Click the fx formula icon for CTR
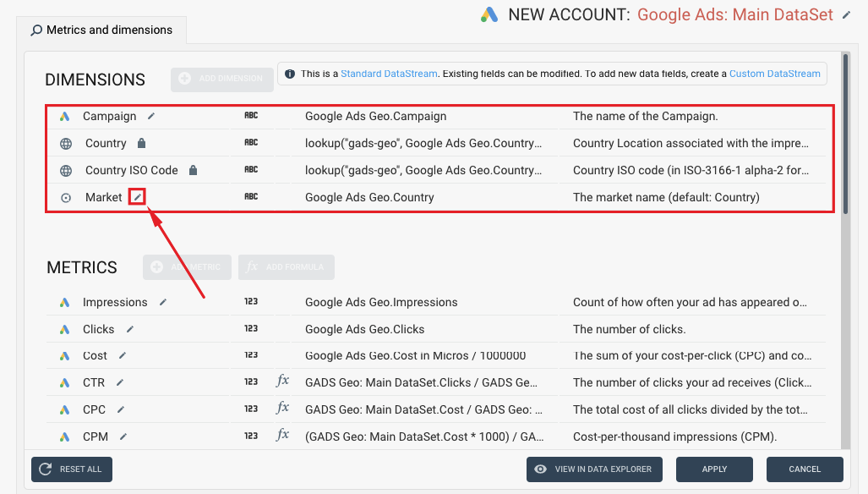The height and width of the screenshot is (494, 868). 283,381
